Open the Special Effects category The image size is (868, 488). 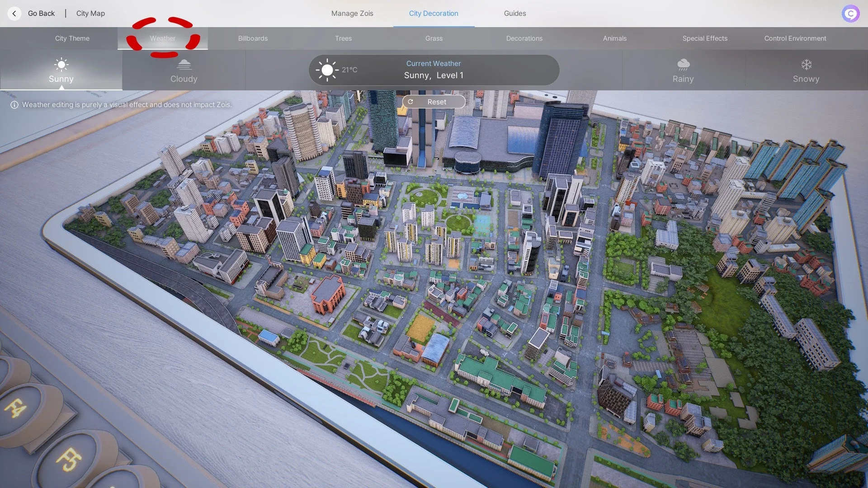705,38
